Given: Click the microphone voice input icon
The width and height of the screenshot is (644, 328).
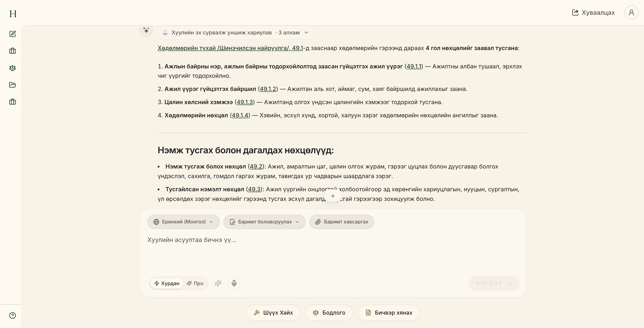Looking at the screenshot, I should pos(234,283).
